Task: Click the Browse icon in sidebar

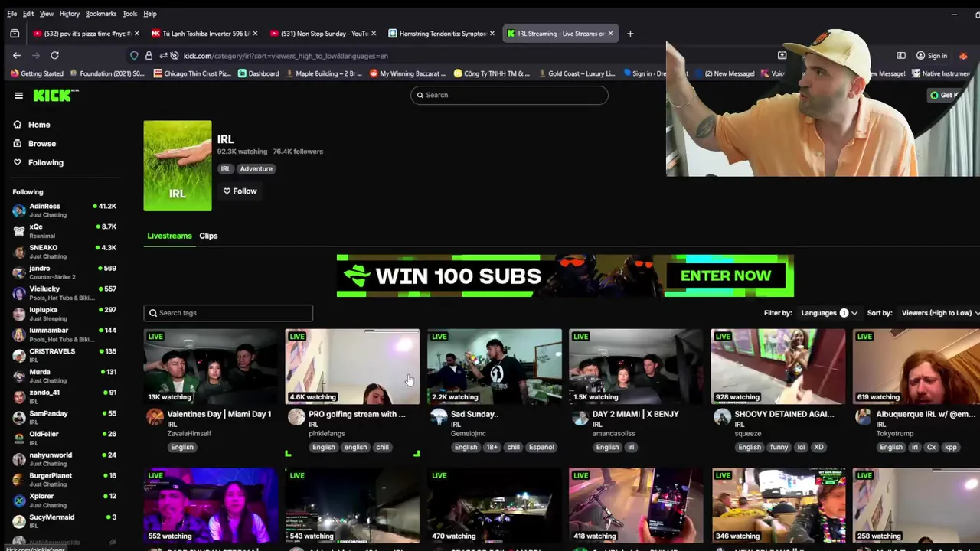Action: click(x=18, y=144)
